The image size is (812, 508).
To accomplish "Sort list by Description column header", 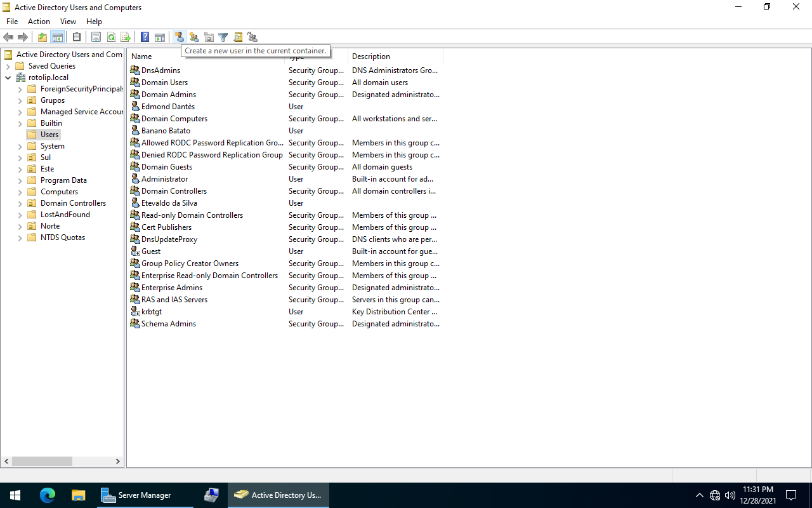I will (393, 57).
